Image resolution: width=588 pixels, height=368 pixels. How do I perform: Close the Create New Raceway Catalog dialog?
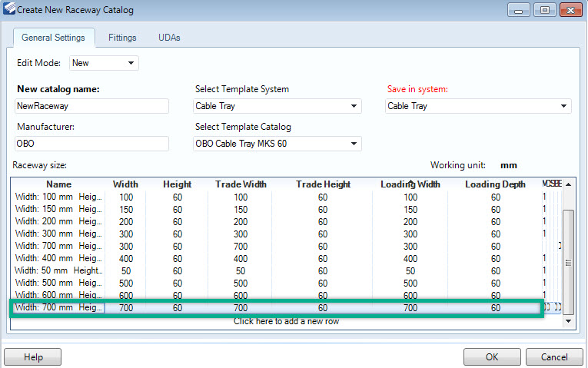(570, 10)
